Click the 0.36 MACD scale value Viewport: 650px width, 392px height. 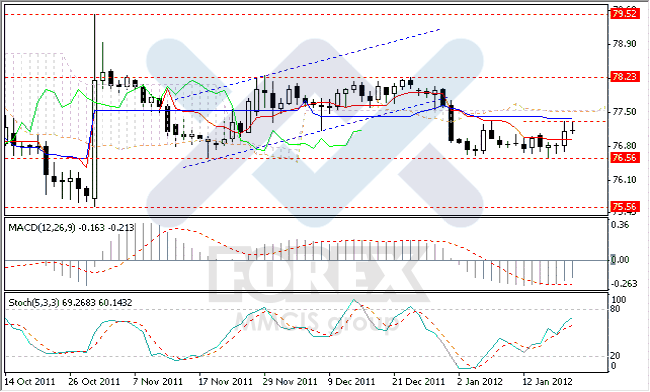pos(621,225)
